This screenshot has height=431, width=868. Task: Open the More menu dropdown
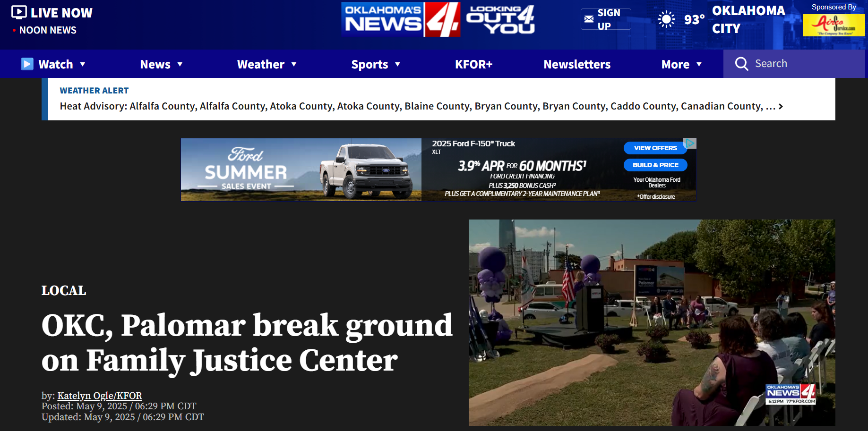tap(681, 64)
